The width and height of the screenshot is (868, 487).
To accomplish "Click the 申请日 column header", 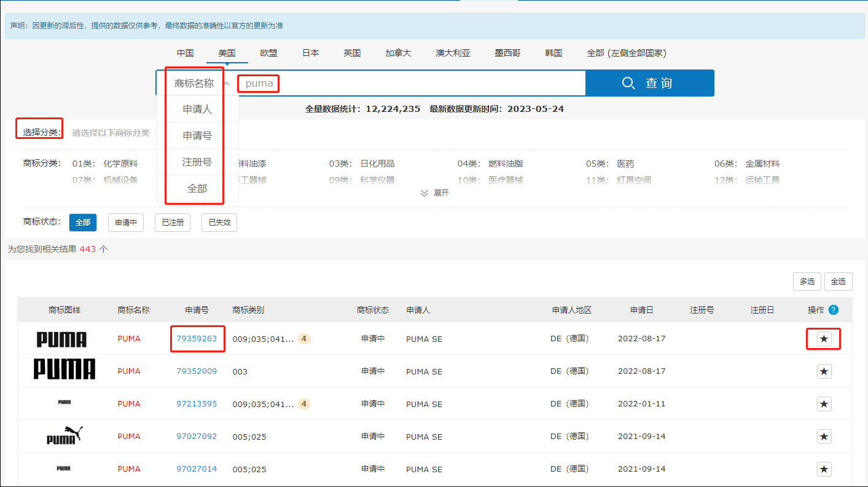I will [x=641, y=310].
